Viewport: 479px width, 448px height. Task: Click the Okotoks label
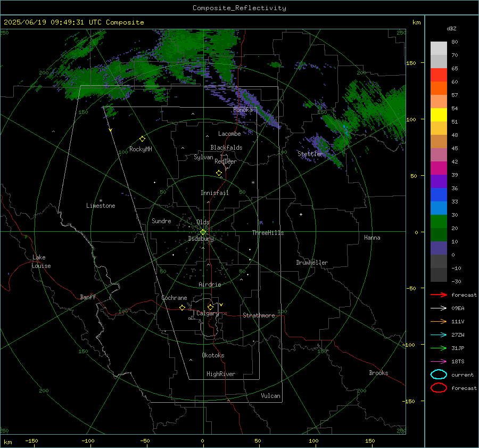tap(213, 355)
